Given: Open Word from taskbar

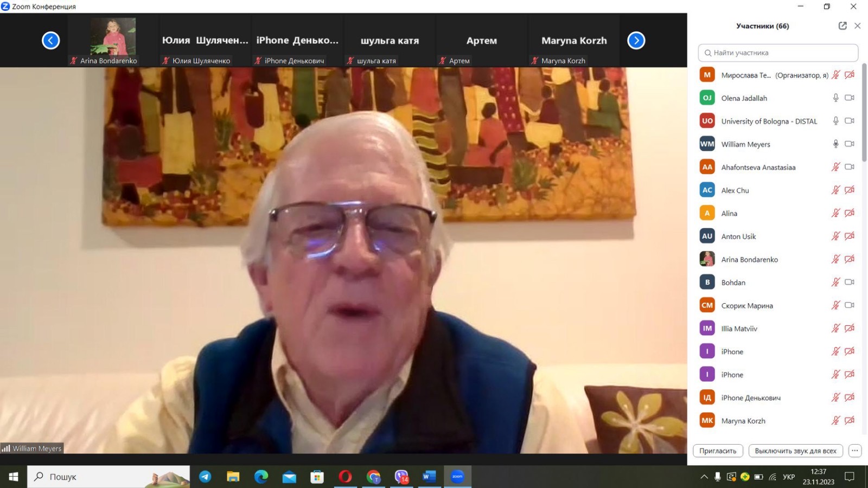Looking at the screenshot, I should pyautogui.click(x=429, y=477).
